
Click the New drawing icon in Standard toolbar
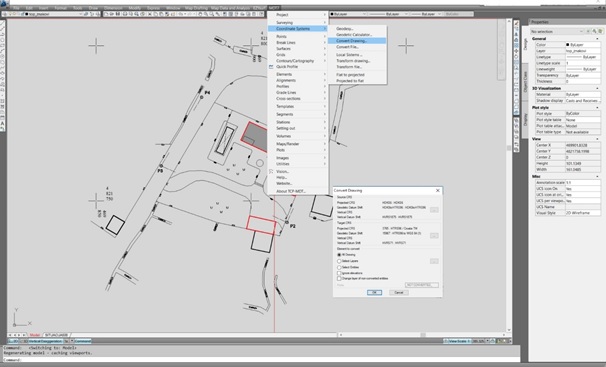pos(106,14)
